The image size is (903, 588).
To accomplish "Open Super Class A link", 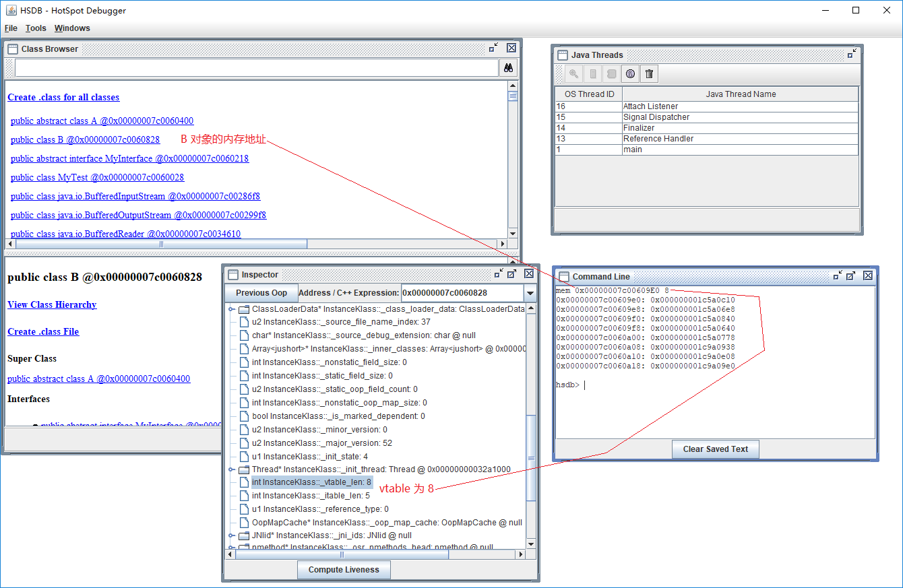I will pos(98,379).
